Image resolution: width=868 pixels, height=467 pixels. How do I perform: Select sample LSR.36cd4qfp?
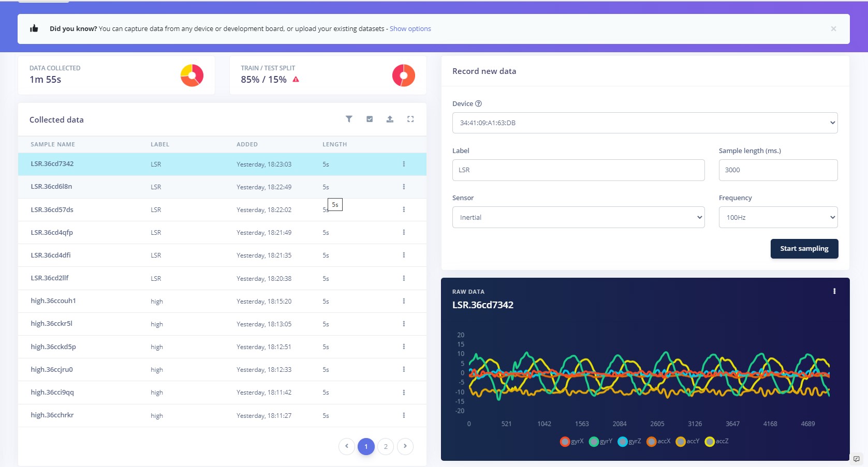(x=222, y=232)
